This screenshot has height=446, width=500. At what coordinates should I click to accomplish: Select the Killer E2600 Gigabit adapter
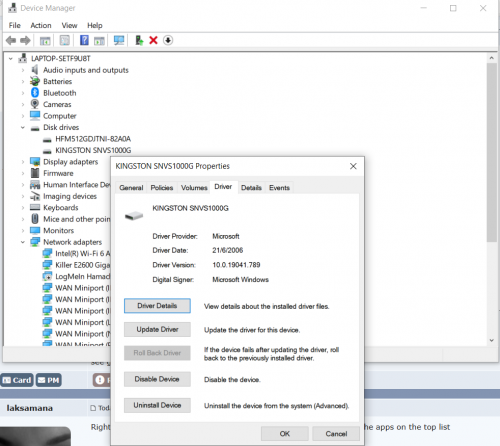(82, 265)
